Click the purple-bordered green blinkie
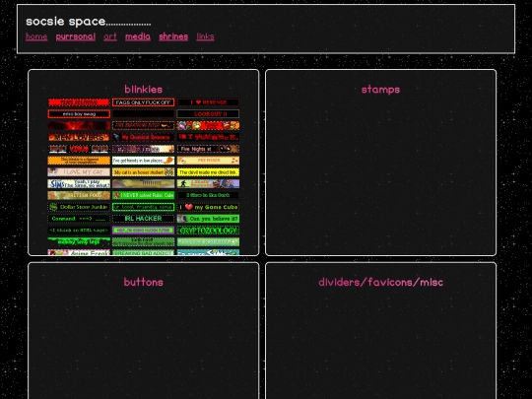The image size is (532, 399). point(144,230)
